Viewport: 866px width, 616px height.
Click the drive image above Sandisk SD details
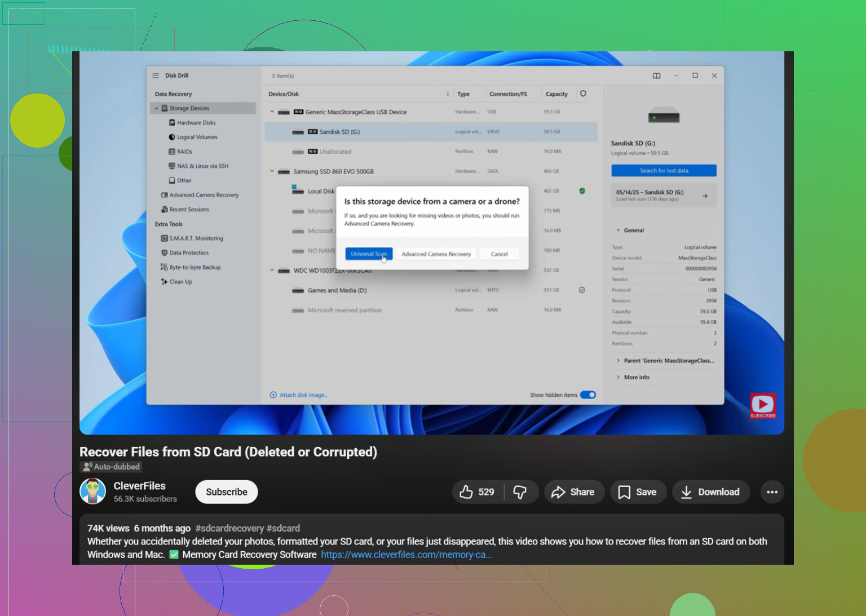pyautogui.click(x=664, y=115)
